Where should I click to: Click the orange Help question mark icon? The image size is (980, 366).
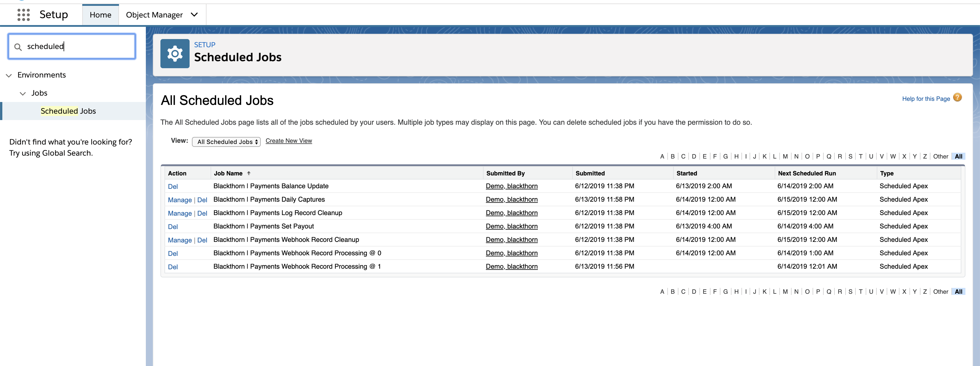pyautogui.click(x=957, y=98)
